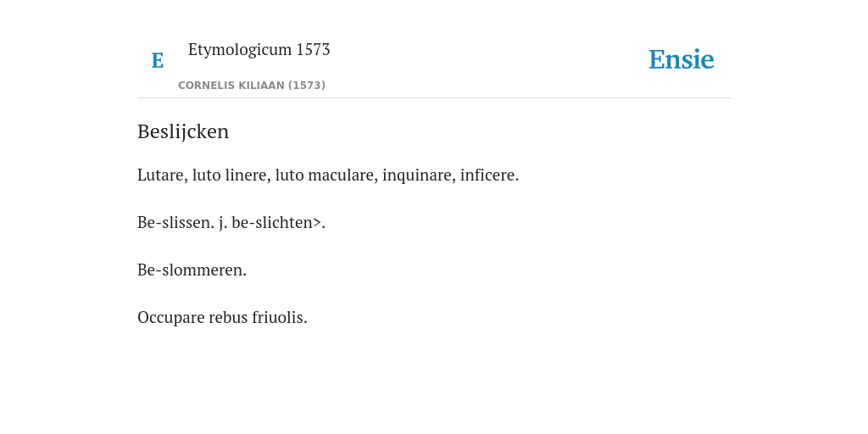Follow the be-slichten cross-reference
The width and height of the screenshot is (868, 434).
click(275, 223)
